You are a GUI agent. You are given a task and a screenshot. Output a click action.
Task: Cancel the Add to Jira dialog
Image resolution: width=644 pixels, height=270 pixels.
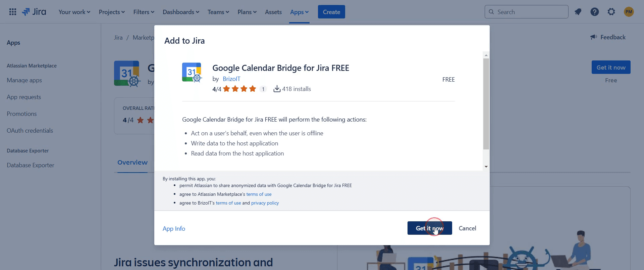(x=467, y=228)
